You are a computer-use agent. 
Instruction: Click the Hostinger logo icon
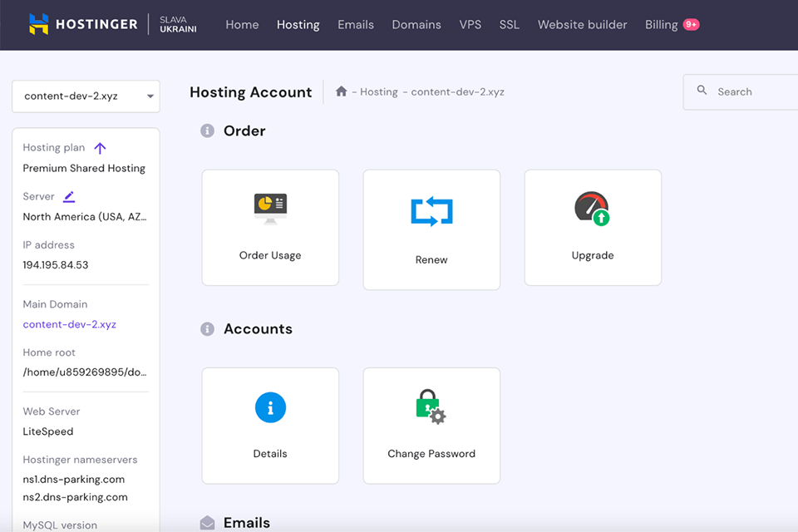(x=39, y=24)
